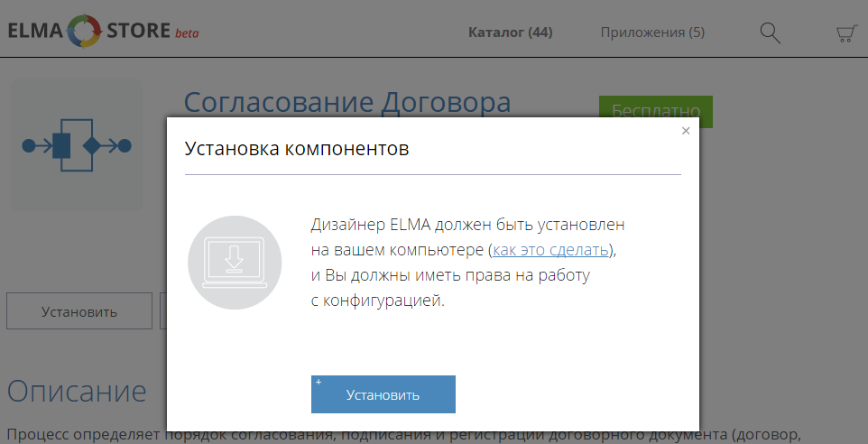868x444 pixels.
Task: Click the text 'с конфигурацией.'
Action: [x=377, y=301]
